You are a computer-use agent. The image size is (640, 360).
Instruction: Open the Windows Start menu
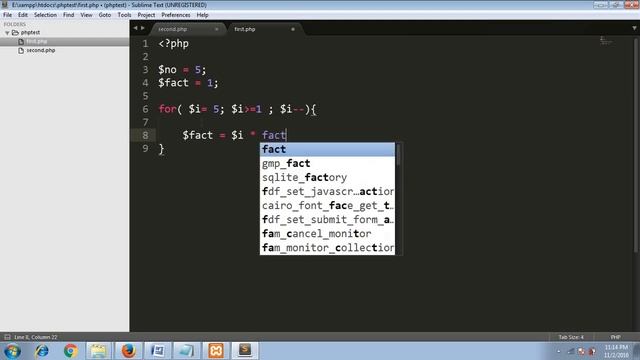click(12, 351)
